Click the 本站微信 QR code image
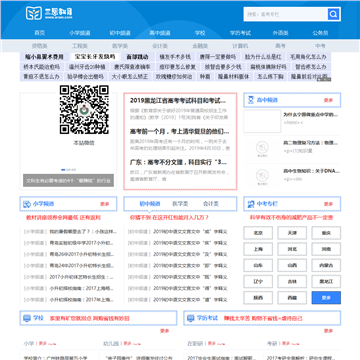Screen dimensions: 360x360 pyautogui.click(x=84, y=109)
